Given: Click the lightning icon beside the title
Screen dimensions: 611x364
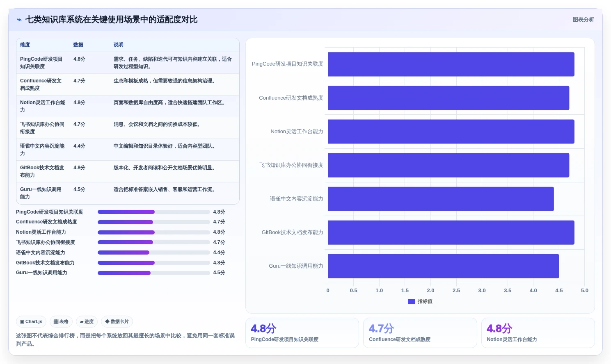Looking at the screenshot, I should click(19, 20).
